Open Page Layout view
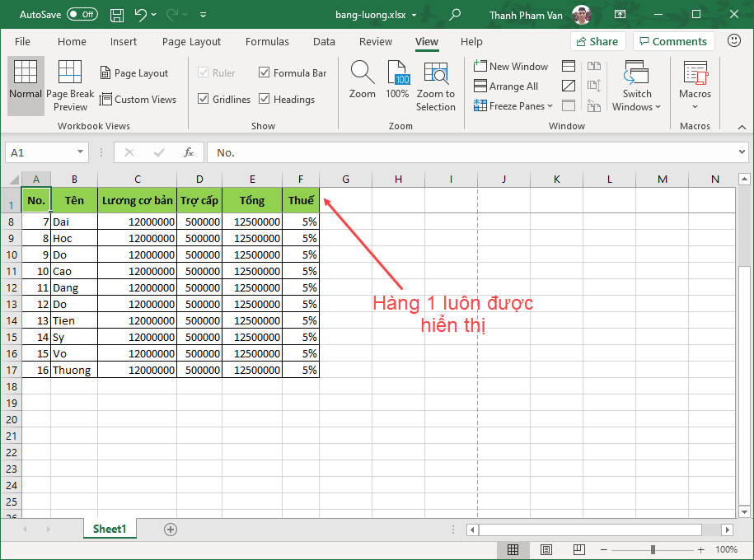This screenshot has width=754, height=560. 134,73
